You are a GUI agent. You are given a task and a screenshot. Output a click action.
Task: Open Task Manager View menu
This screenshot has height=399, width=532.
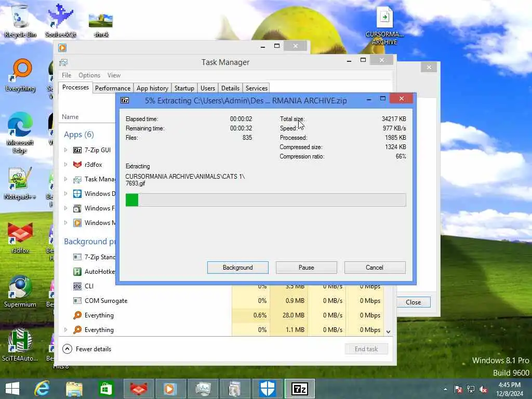114,75
